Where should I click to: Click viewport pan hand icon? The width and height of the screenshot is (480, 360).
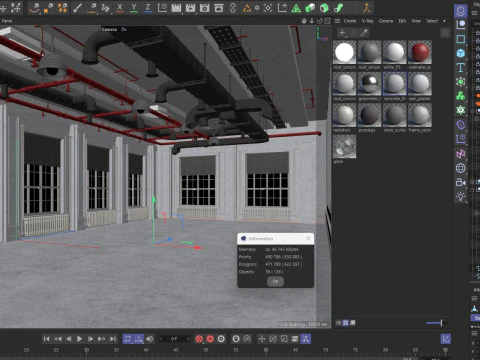pyautogui.click(x=304, y=21)
